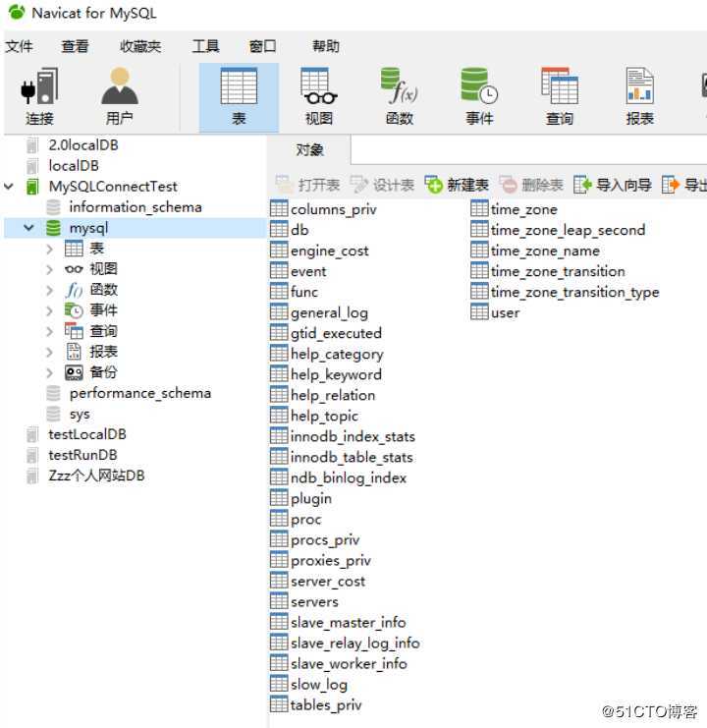Select the db table icon
Image resolution: width=707 pixels, height=728 pixels.
(x=279, y=229)
